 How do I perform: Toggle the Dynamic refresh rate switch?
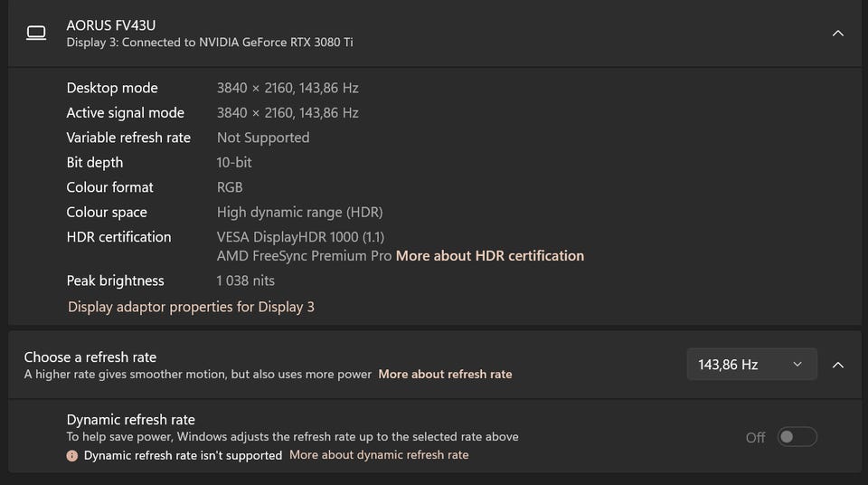[x=797, y=437]
